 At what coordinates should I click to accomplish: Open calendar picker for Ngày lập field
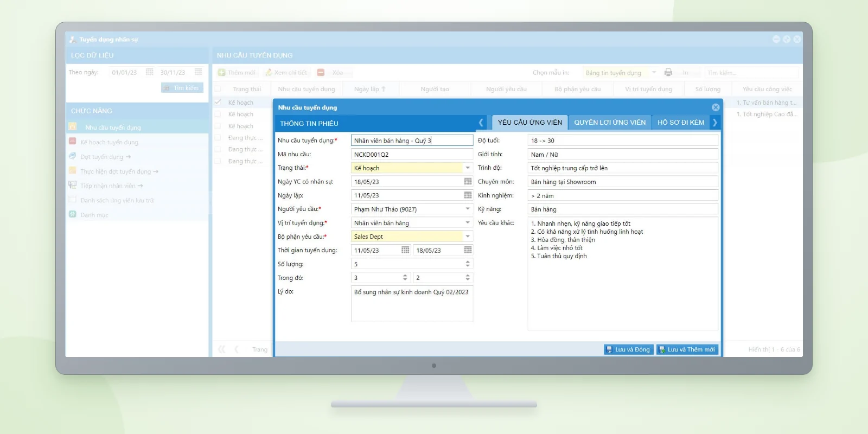[468, 195]
